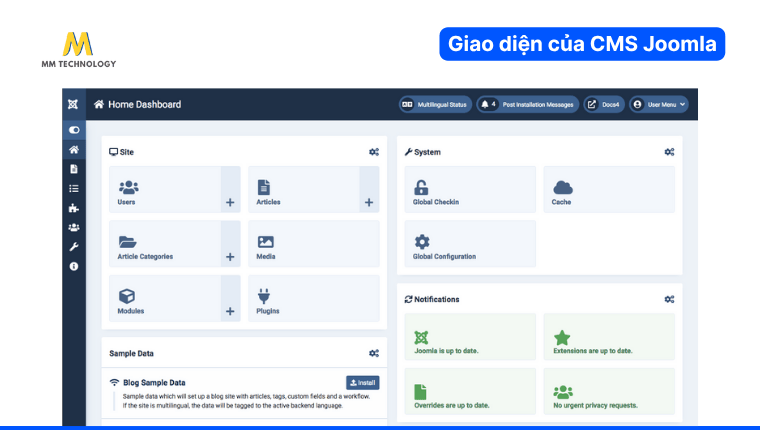This screenshot has width=760, height=430.
Task: Open Notifications panel settings gears
Action: [x=669, y=299]
